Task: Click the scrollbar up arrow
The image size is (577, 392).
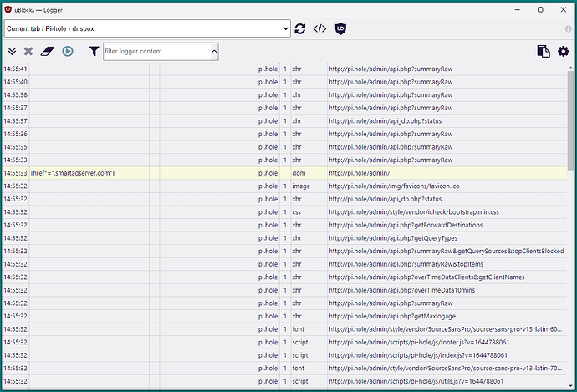Action: (570, 68)
